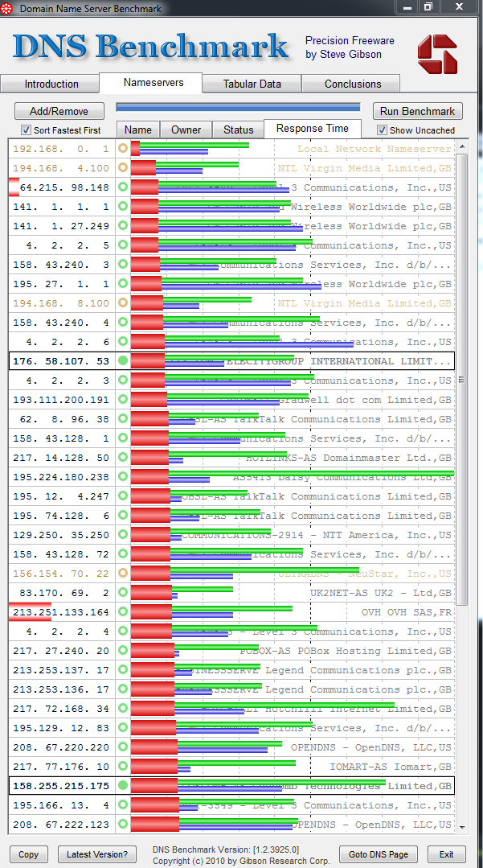Select nameserver row 4.2.2.3

click(231, 381)
